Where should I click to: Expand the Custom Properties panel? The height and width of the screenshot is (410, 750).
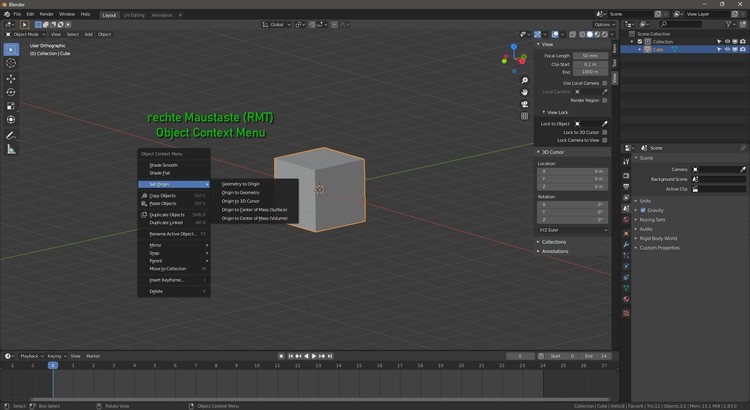coord(659,248)
